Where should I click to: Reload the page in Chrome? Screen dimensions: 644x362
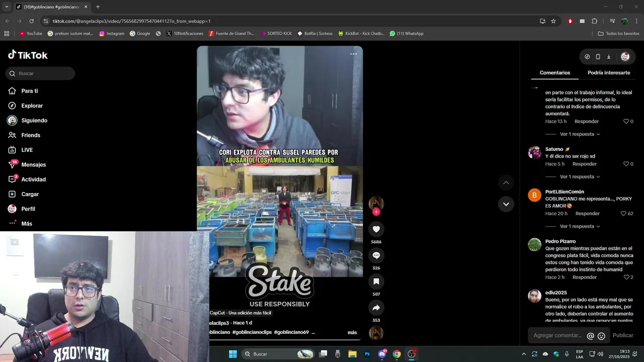(x=31, y=21)
